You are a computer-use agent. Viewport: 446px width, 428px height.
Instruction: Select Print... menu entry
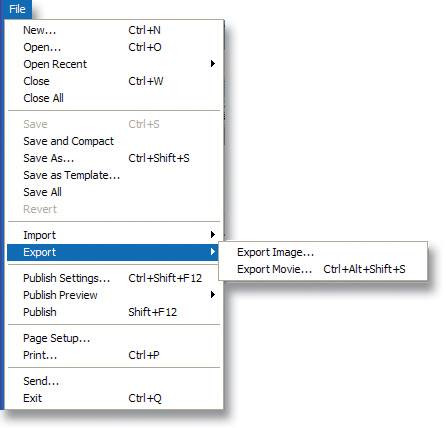point(114,355)
